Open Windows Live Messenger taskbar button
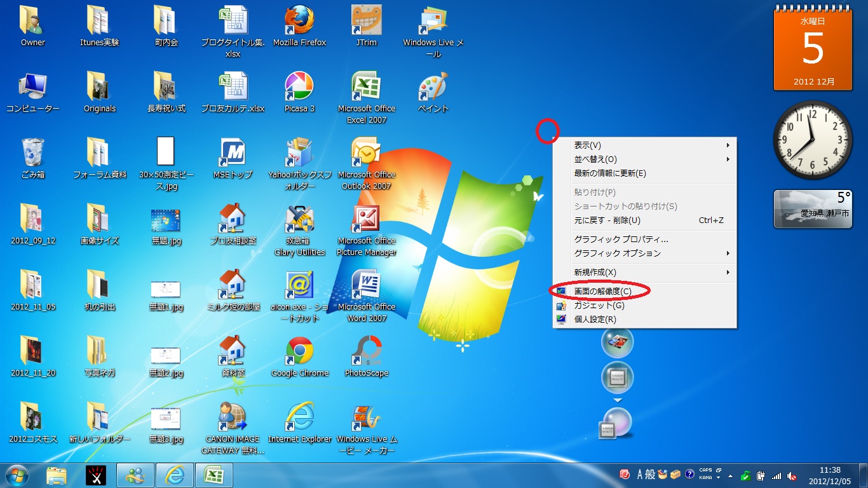This screenshot has height=488, width=868. click(135, 475)
